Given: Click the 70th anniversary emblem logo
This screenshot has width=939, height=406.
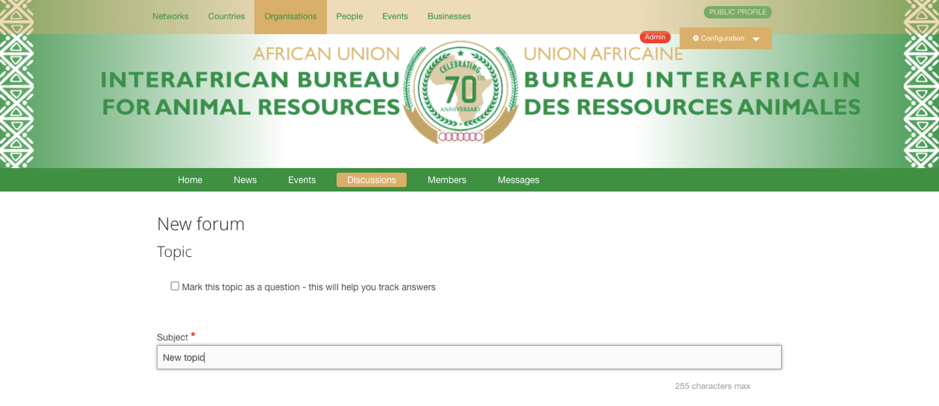Looking at the screenshot, I should click(x=461, y=92).
